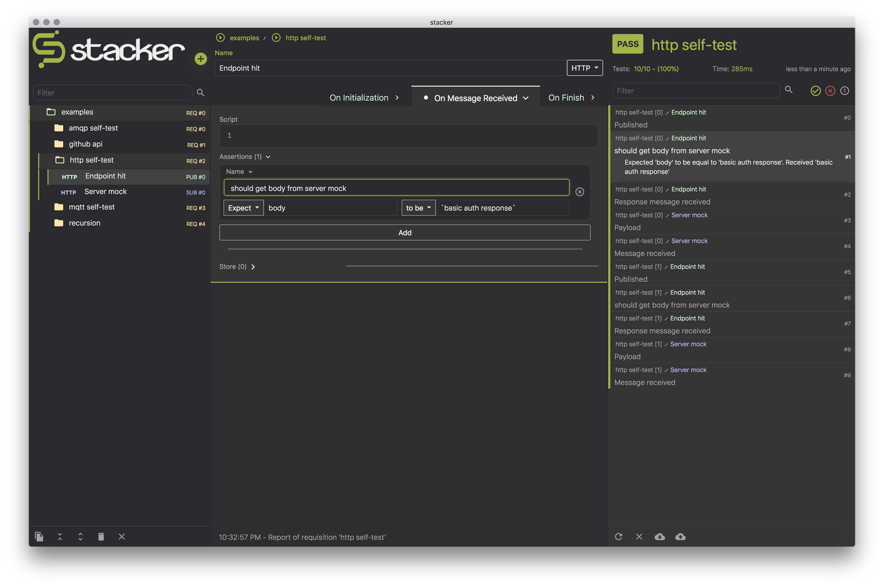Open the Expect assertion type dropdown
This screenshot has width=884, height=588.
(x=244, y=208)
